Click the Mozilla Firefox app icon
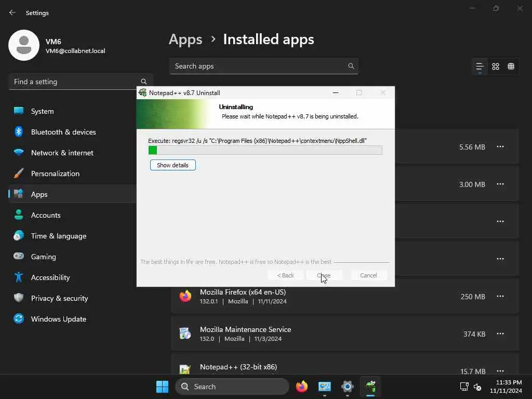Image resolution: width=532 pixels, height=399 pixels. click(185, 296)
